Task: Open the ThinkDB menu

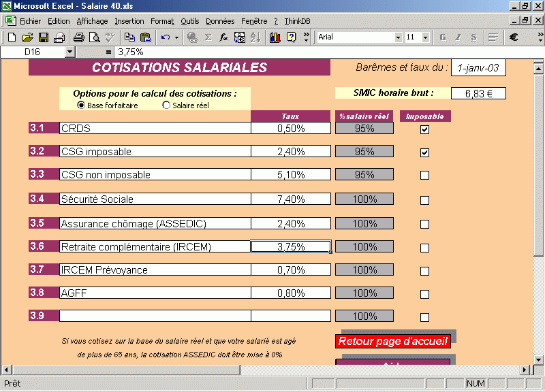Action: (297, 21)
